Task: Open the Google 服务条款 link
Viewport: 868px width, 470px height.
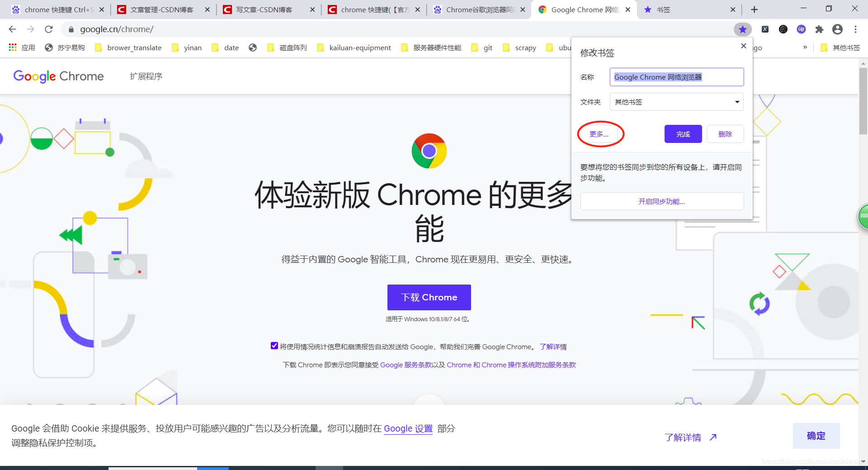Action: point(406,365)
